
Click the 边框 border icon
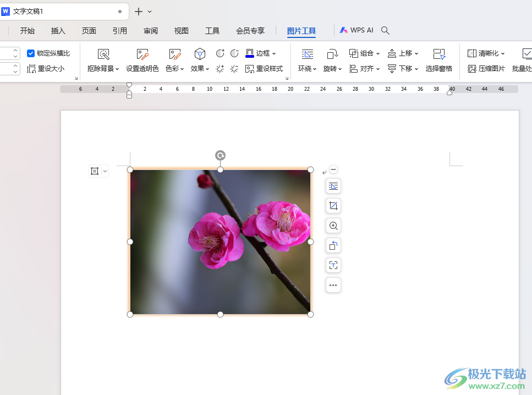250,53
